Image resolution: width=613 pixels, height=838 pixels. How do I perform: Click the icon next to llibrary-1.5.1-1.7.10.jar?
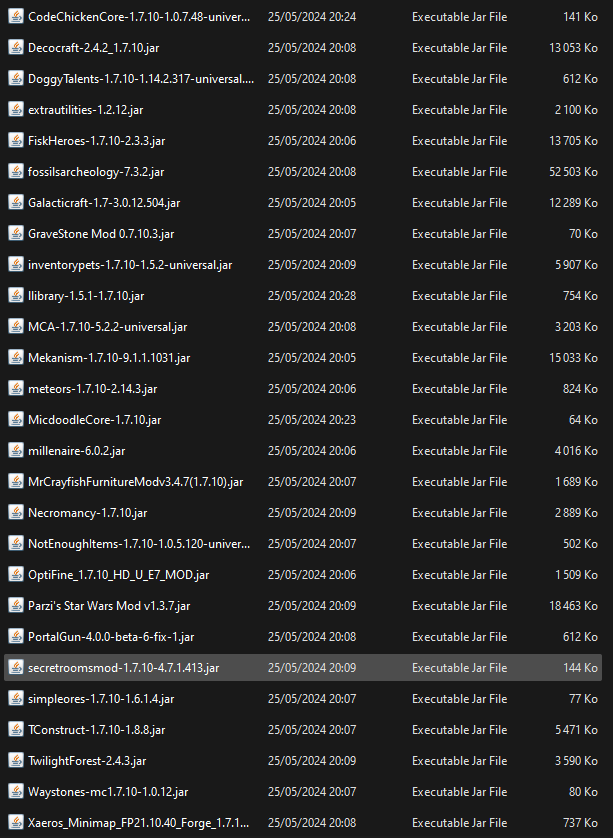click(16, 296)
